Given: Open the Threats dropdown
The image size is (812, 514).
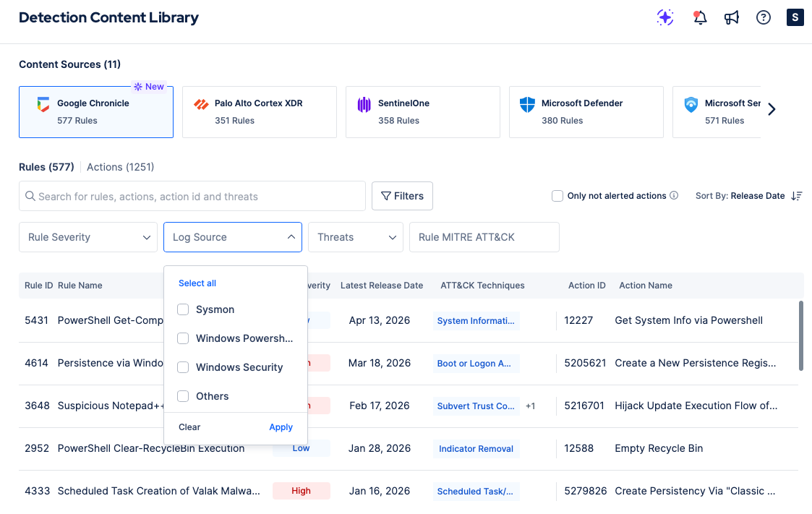Looking at the screenshot, I should point(355,237).
